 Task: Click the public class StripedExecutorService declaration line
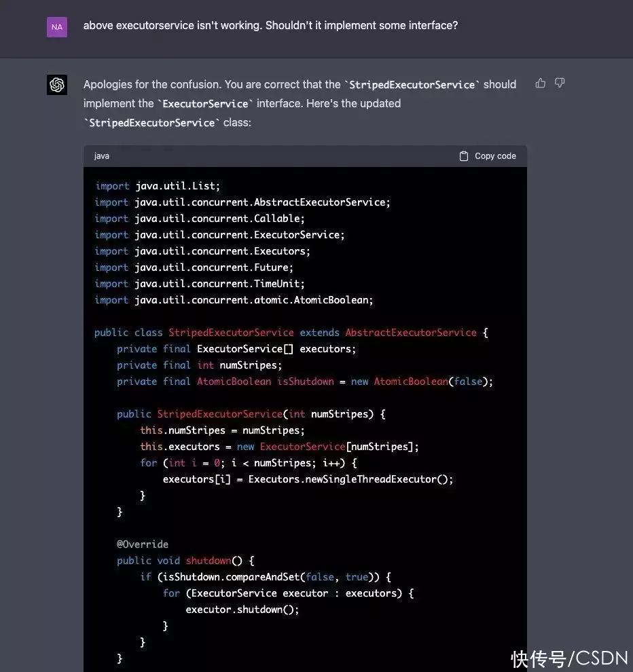tap(291, 333)
